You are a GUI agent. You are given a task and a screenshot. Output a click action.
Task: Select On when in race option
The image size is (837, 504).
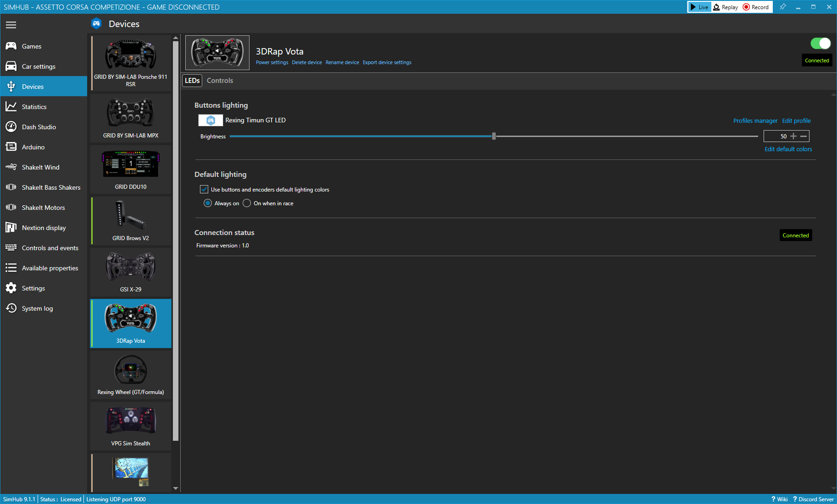[x=247, y=203]
